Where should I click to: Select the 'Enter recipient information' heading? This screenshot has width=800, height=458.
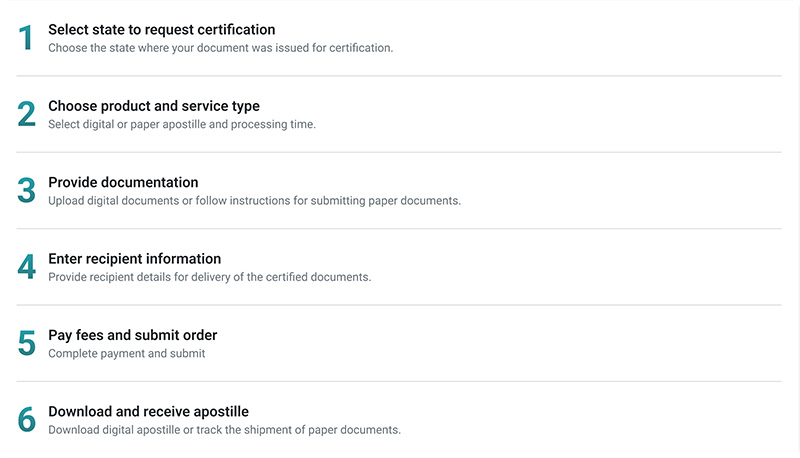tap(134, 259)
